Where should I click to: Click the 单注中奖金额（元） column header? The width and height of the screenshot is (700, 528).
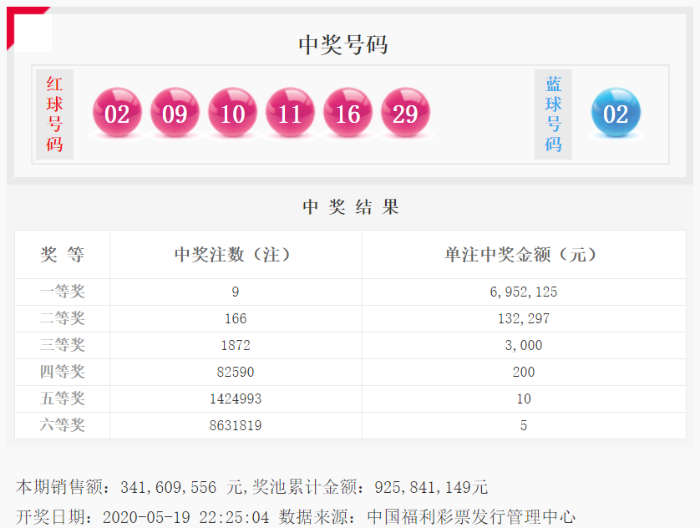[521, 255]
